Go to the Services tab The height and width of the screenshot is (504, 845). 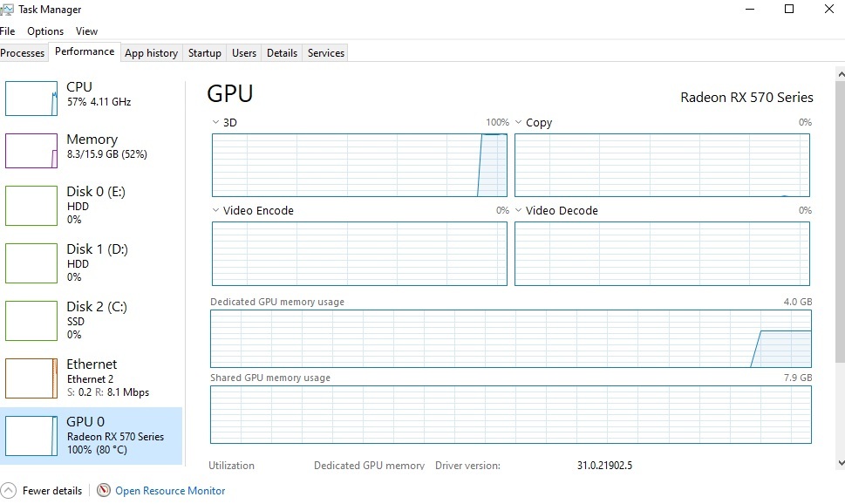tap(326, 53)
